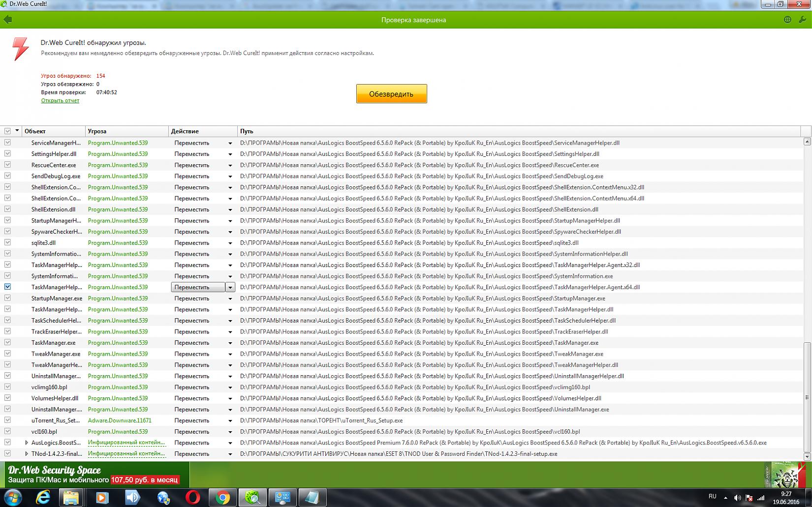The height and width of the screenshot is (507, 812).
Task: Open the Windows Start menu
Action: click(x=13, y=498)
